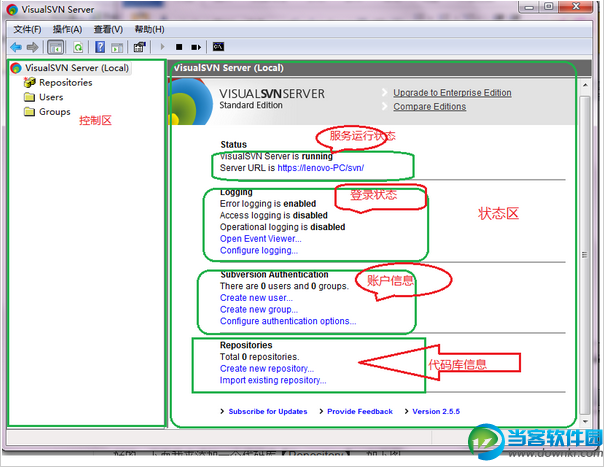Open the 操作(A) menu
The image size is (604, 467).
pos(67,29)
